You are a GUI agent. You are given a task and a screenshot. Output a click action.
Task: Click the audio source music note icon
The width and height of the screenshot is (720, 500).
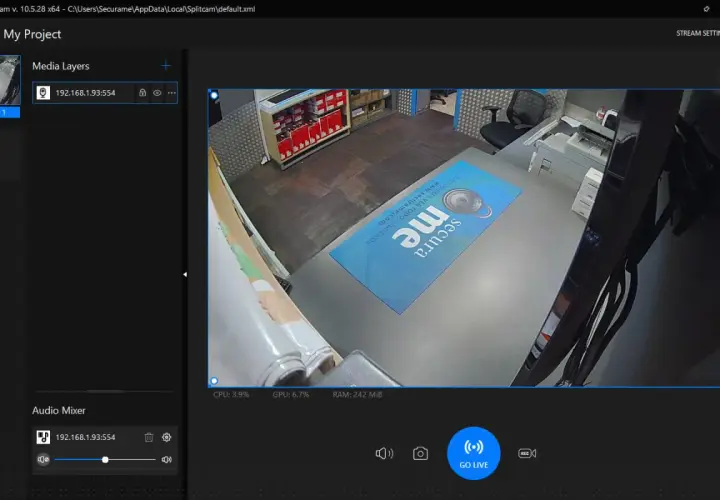(x=43, y=437)
